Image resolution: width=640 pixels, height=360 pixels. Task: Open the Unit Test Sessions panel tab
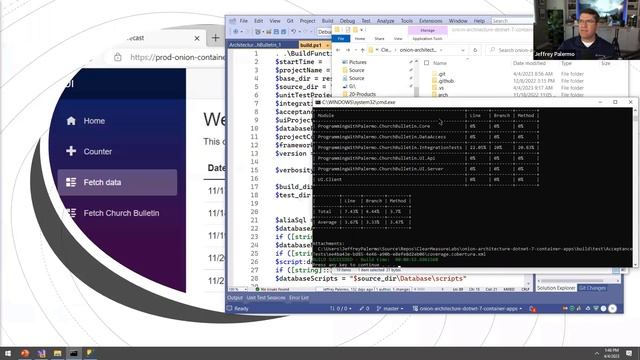pyautogui.click(x=266, y=298)
